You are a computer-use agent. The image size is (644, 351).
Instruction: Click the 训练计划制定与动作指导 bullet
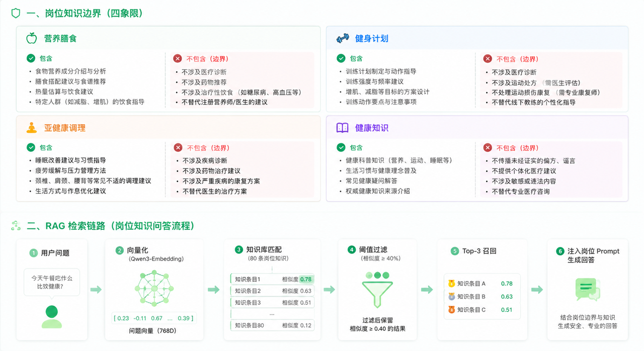click(x=381, y=71)
